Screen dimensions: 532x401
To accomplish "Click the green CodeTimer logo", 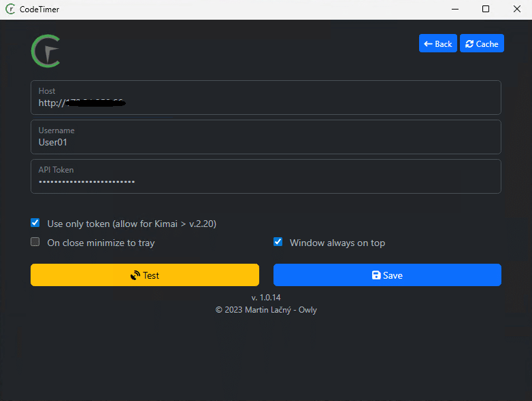I will tap(46, 52).
